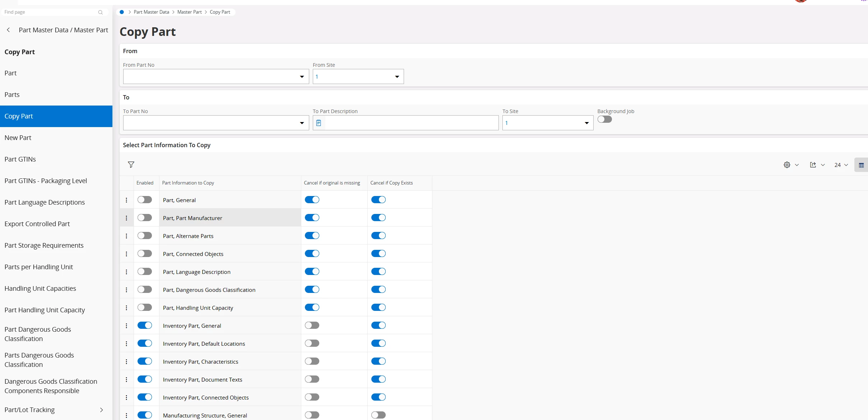Click the filter funnel icon
This screenshot has height=420, width=868.
coord(131,165)
